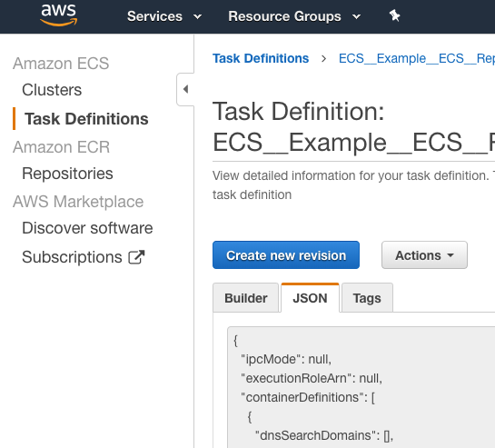Open the Services dropdown menu
The height and width of the screenshot is (448, 495).
(x=164, y=16)
